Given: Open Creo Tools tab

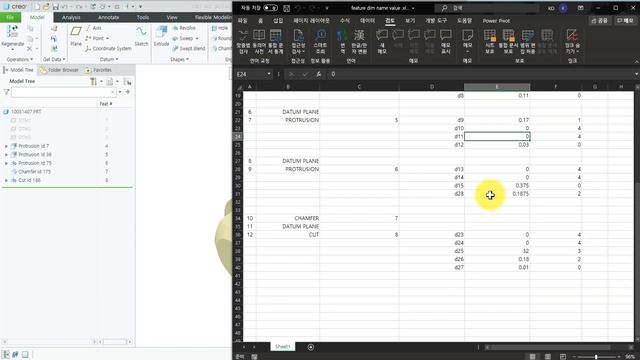Looking at the screenshot, I should tap(143, 18).
